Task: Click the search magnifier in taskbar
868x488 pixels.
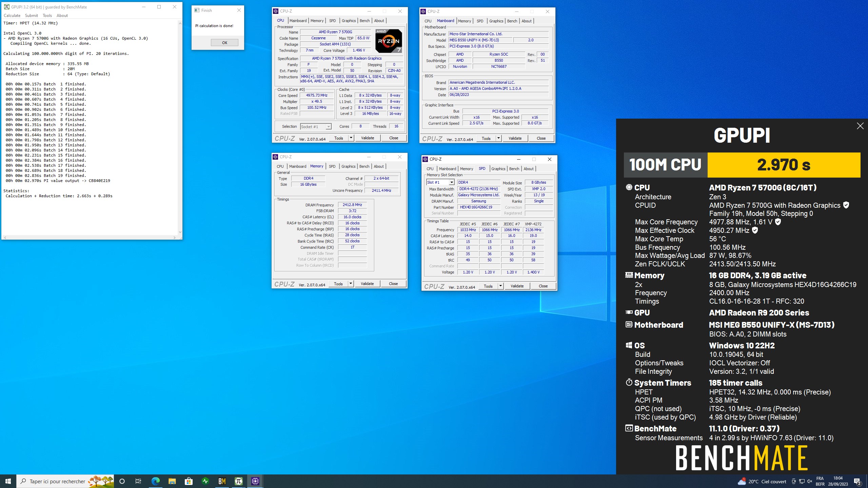Action: (x=23, y=481)
